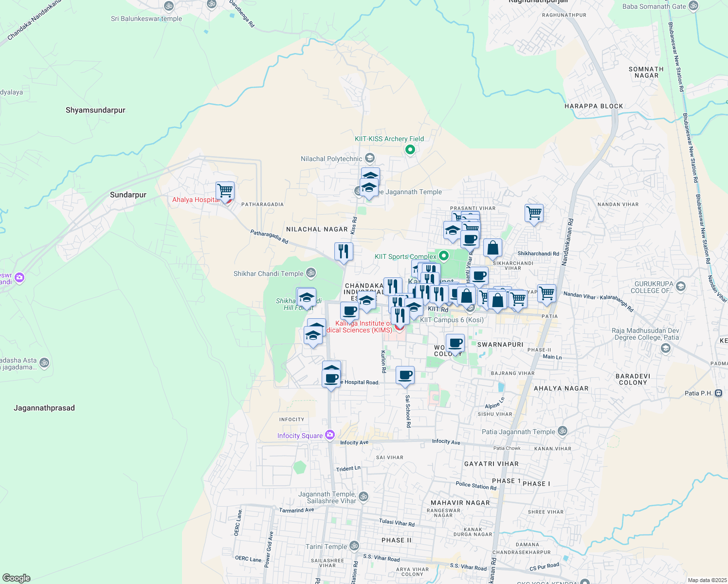728x584 pixels.
Task: Click the shopping bag marker above Sikharchandi Vihar
Action: (492, 248)
